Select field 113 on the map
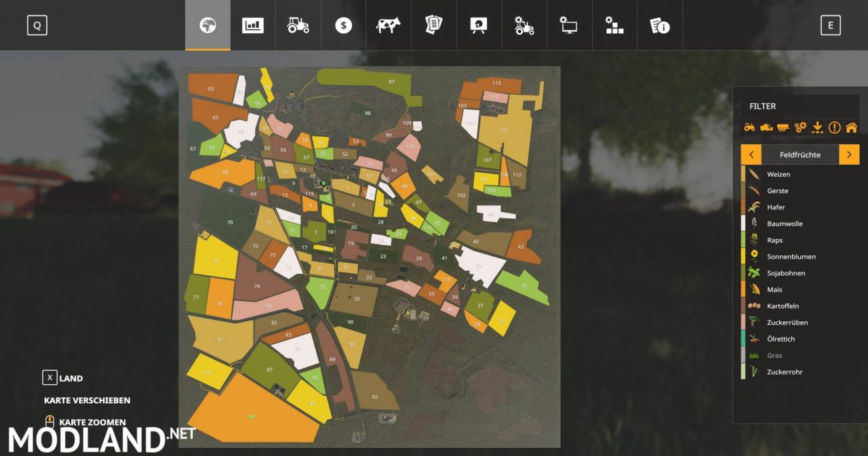The width and height of the screenshot is (868, 456). click(x=497, y=83)
